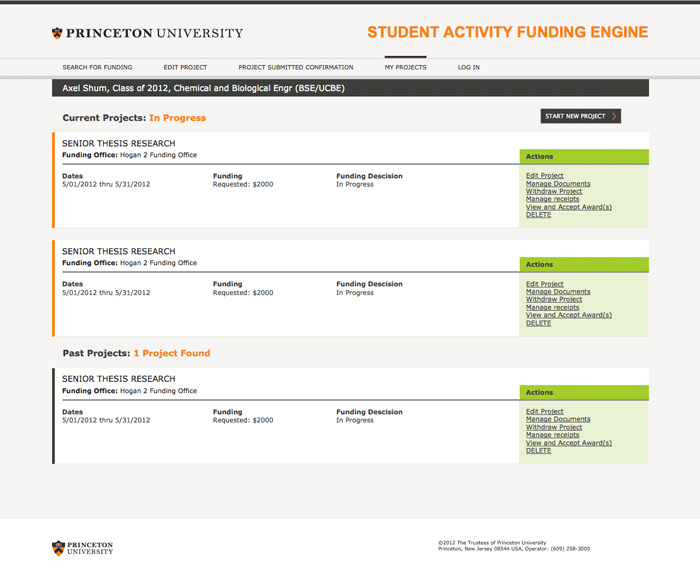Screen dimensions: 700x583
Task: Open the Search for Funding tab
Action: click(97, 67)
